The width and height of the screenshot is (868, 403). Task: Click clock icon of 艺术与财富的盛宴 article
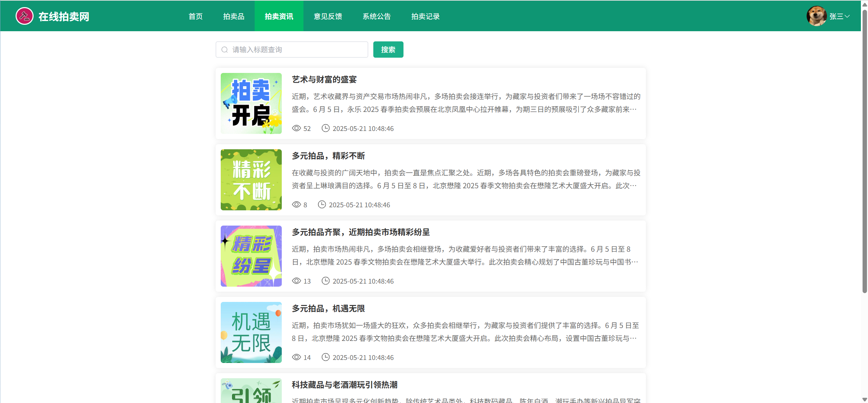point(325,128)
